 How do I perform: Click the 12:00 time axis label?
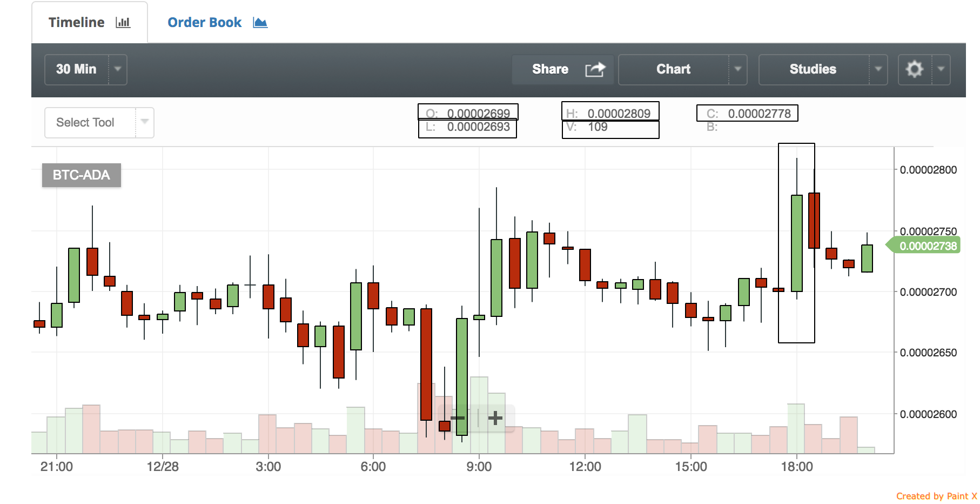pos(585,467)
